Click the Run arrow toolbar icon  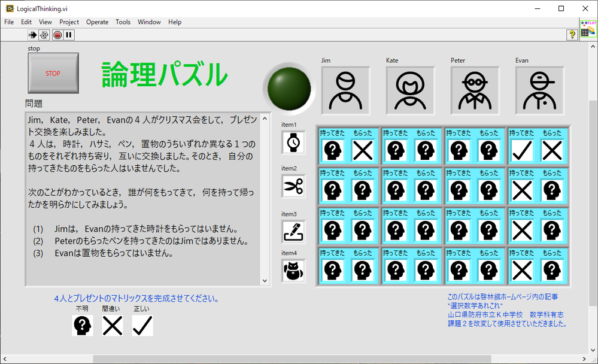32,35
